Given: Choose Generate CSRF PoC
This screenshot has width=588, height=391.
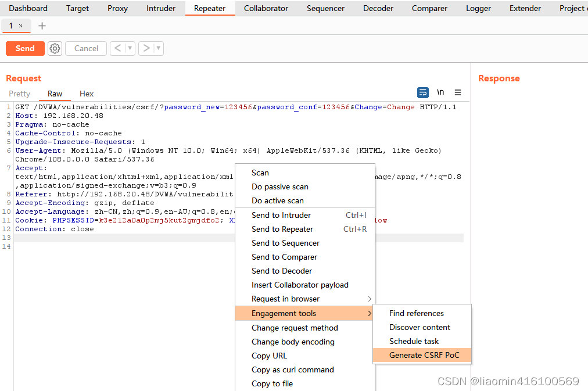Looking at the screenshot, I should (422, 355).
